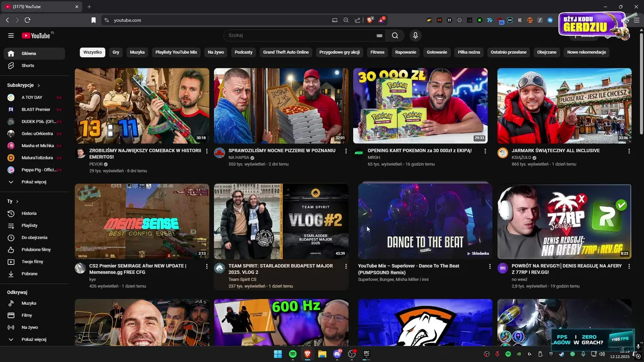This screenshot has width=644, height=362.
Task: Open the PEVOR channel avatar
Action: [x=80, y=153]
